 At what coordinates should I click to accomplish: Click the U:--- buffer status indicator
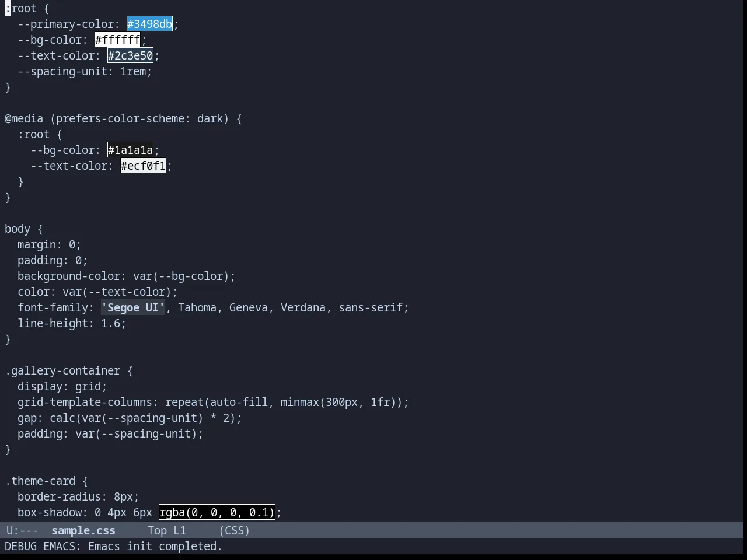[x=22, y=530]
